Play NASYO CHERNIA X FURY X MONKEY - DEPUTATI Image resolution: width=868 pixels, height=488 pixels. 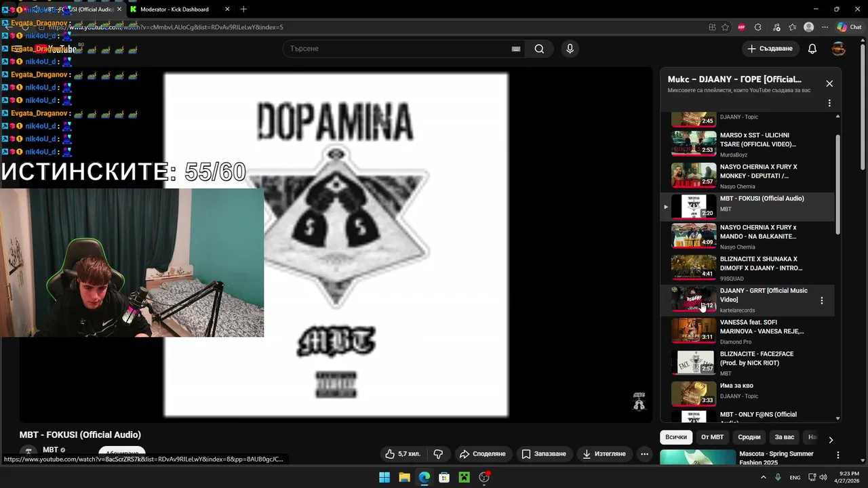point(747,176)
